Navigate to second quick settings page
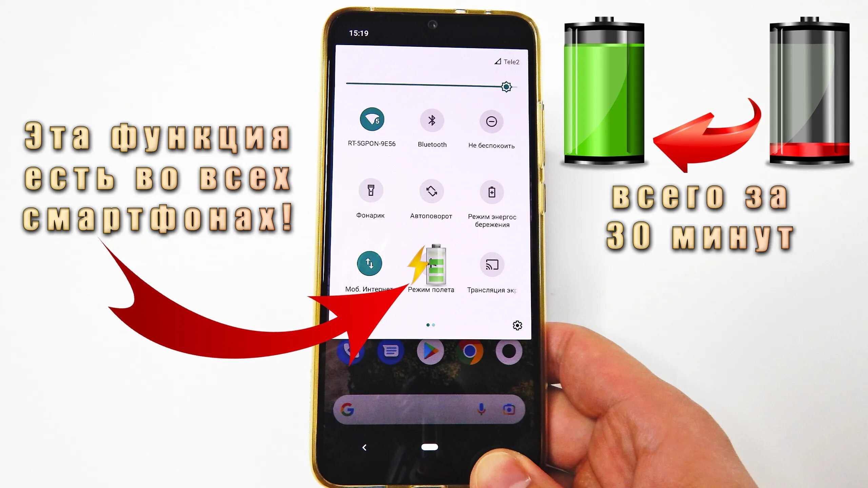This screenshot has width=868, height=488. click(433, 324)
